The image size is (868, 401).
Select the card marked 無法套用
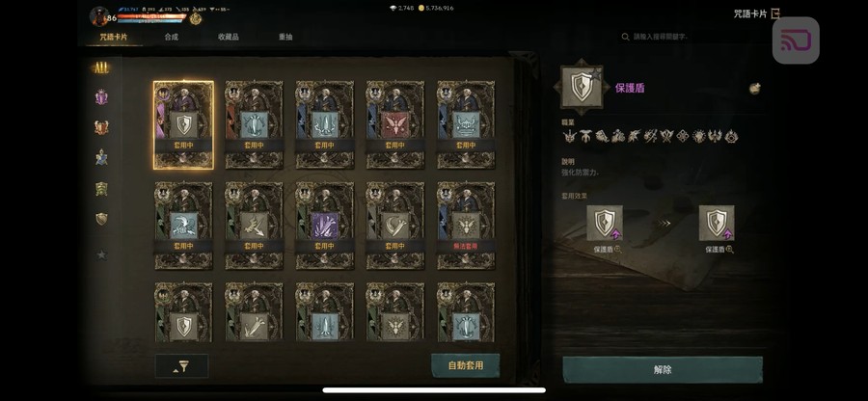466,226
